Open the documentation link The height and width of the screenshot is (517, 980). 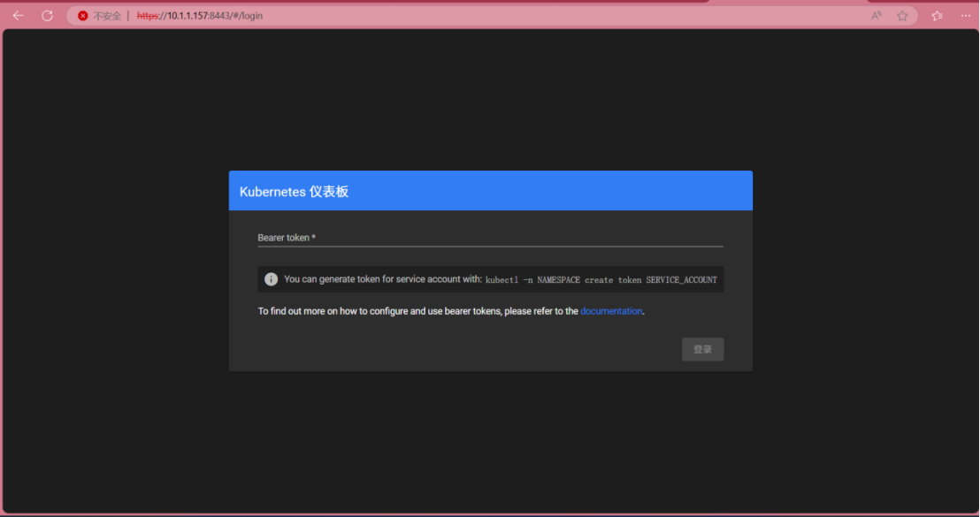(x=610, y=311)
